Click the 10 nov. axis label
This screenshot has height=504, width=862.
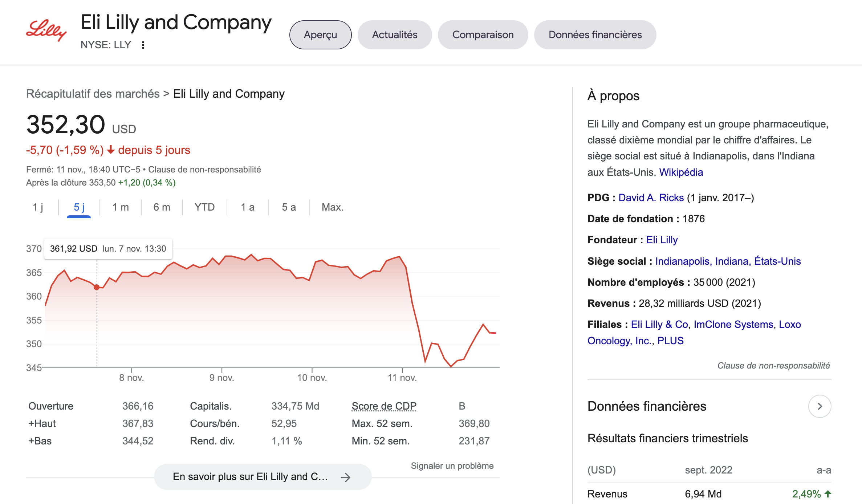click(312, 378)
